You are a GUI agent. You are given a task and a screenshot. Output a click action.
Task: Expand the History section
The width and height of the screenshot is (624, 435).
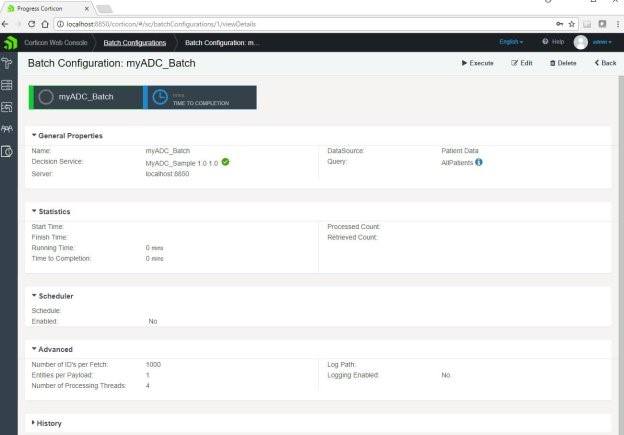(x=47, y=423)
